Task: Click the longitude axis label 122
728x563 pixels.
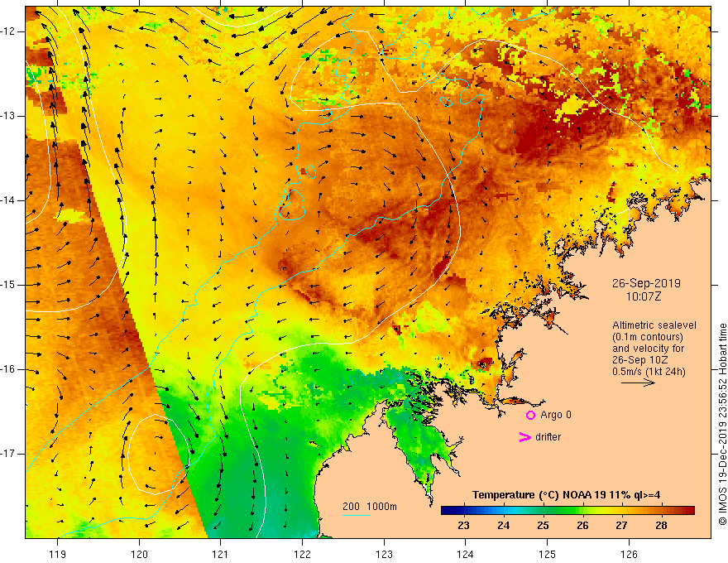Action: point(302,554)
